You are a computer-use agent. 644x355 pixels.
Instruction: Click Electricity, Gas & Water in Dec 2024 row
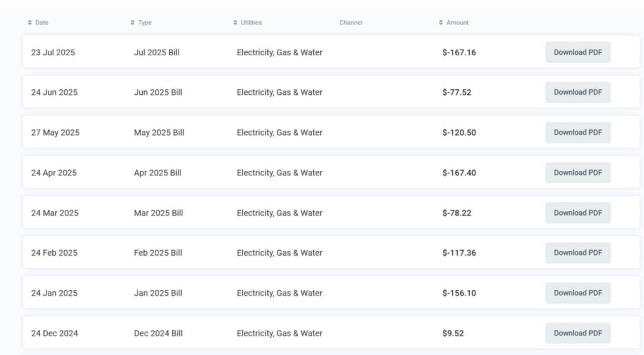pos(280,333)
